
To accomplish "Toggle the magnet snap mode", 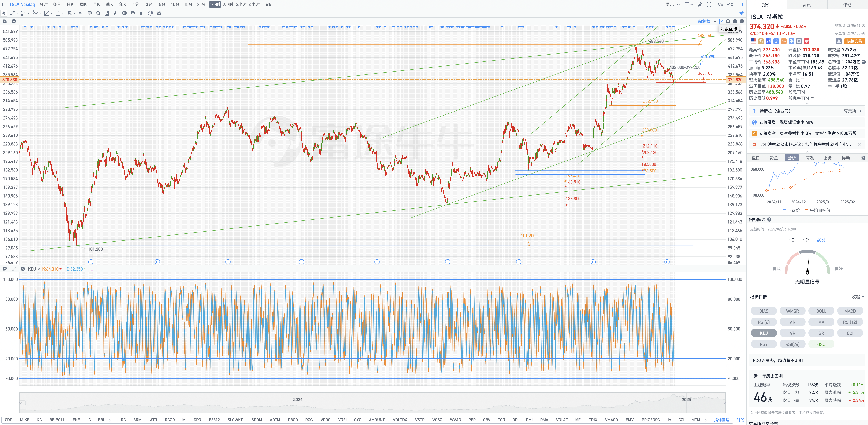I will coord(133,13).
